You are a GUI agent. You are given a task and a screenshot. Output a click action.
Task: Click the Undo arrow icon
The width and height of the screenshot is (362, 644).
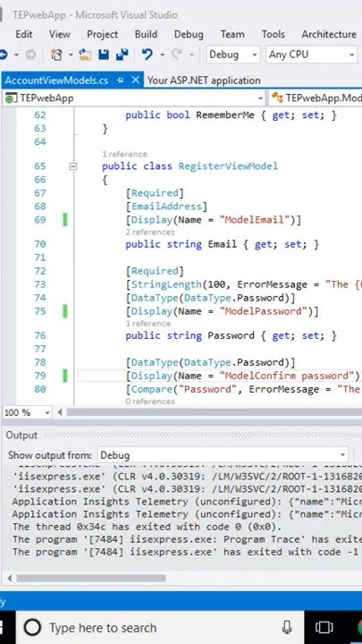click(147, 55)
